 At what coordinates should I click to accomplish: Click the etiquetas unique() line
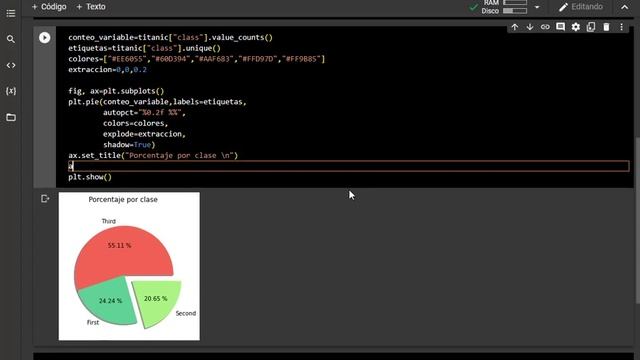(x=144, y=48)
